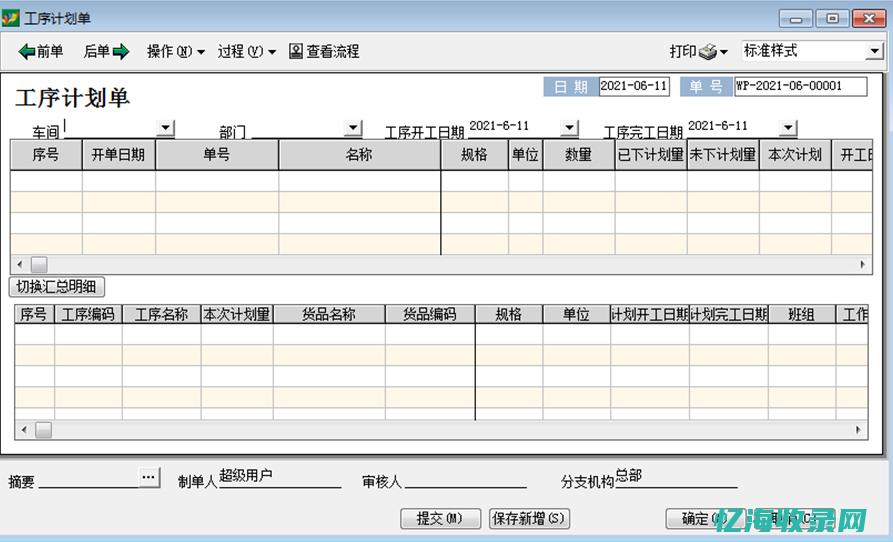Click the upper table horizontal scroll thumb
The width and height of the screenshot is (893, 542).
tap(39, 265)
